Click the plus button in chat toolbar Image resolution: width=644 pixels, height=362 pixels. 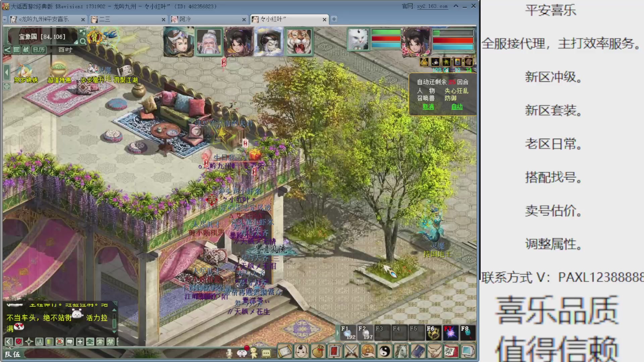point(80,342)
